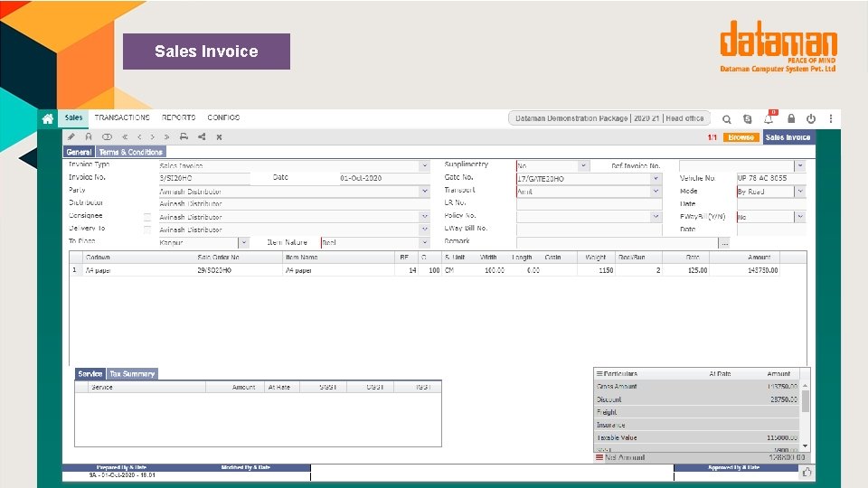Click the pencil edit icon

pyautogui.click(x=71, y=136)
